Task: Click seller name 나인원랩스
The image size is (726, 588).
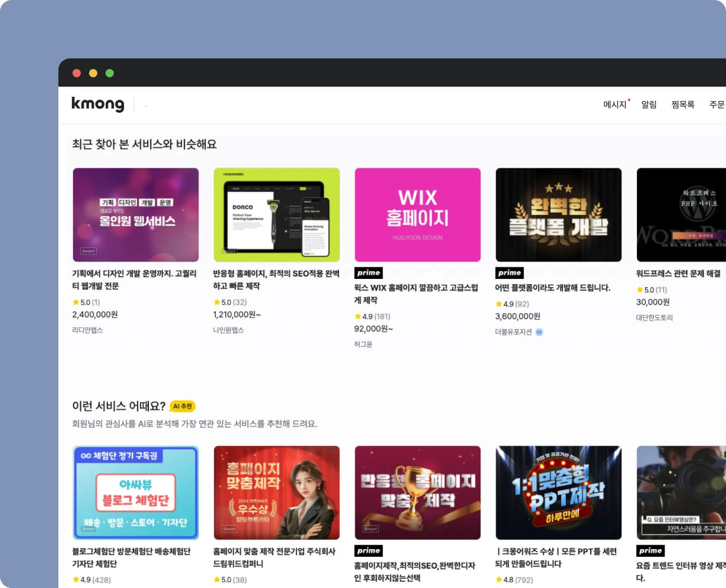Action: [x=229, y=330]
